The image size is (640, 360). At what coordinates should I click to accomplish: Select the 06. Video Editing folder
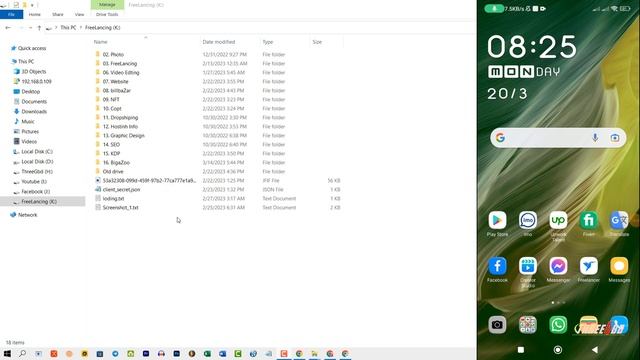[121, 72]
